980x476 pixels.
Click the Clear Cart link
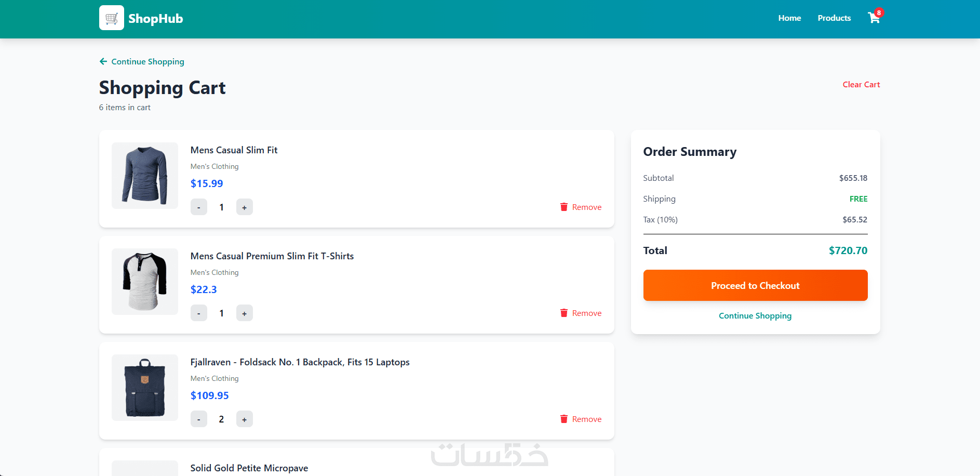861,84
